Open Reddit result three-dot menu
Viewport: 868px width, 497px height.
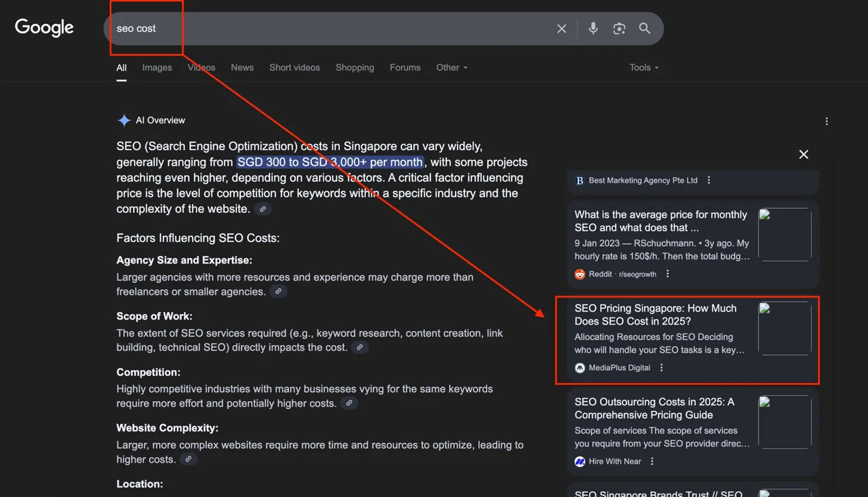[x=668, y=274]
